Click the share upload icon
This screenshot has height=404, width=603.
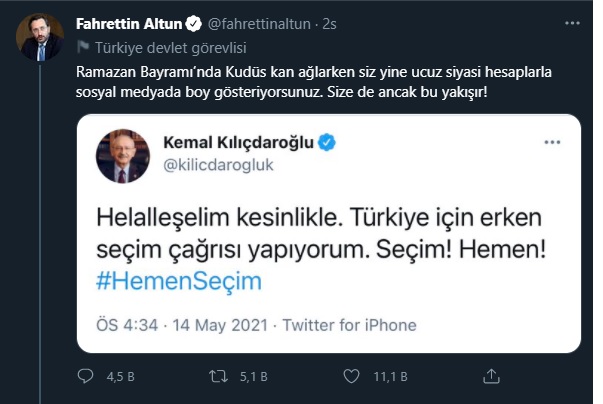(x=491, y=377)
